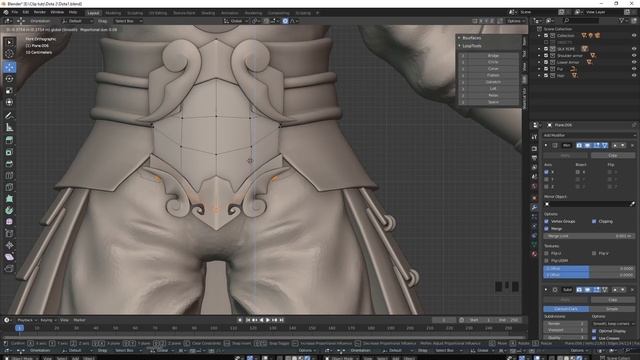Select the Select Box tool

coord(9,42)
